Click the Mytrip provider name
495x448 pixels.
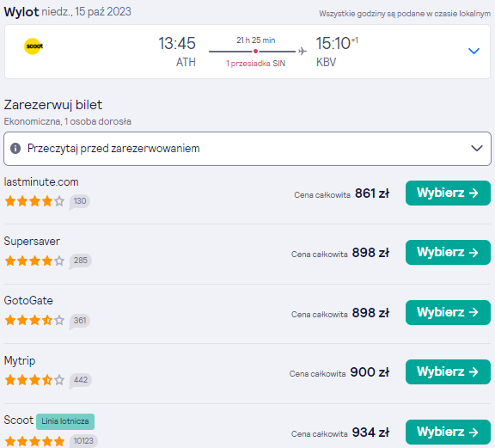coord(20,361)
